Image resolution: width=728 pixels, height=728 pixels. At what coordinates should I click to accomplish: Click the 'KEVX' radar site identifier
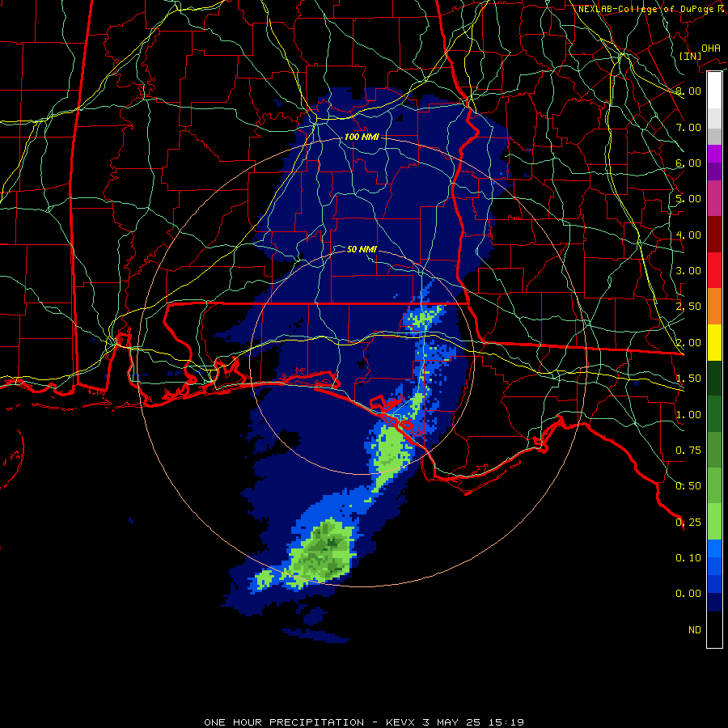pyautogui.click(x=400, y=722)
